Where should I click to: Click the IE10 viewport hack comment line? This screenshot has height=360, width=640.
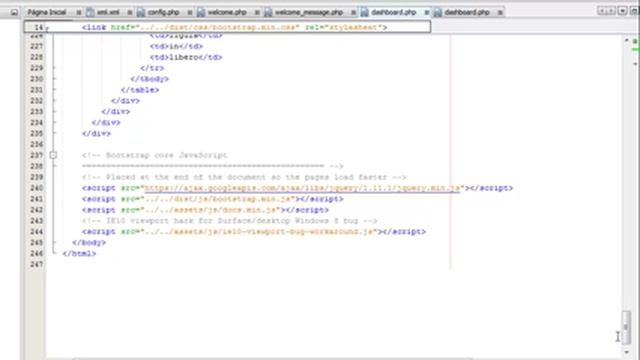(229, 221)
